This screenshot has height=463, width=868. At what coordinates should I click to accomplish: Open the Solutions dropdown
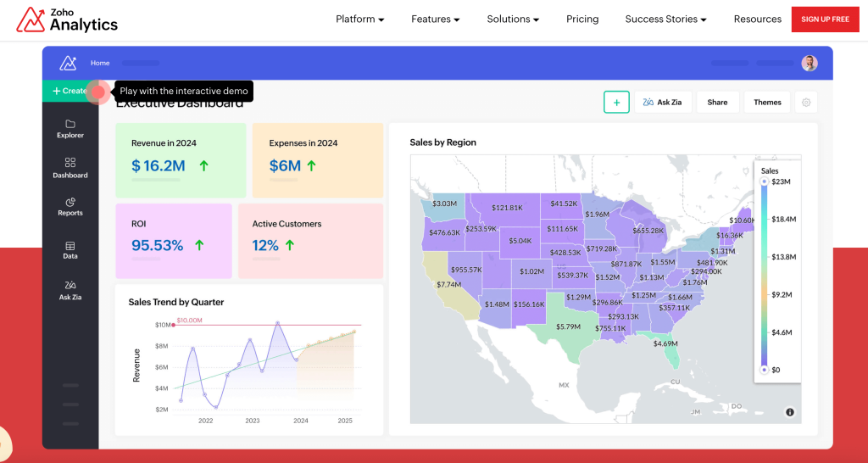click(513, 19)
